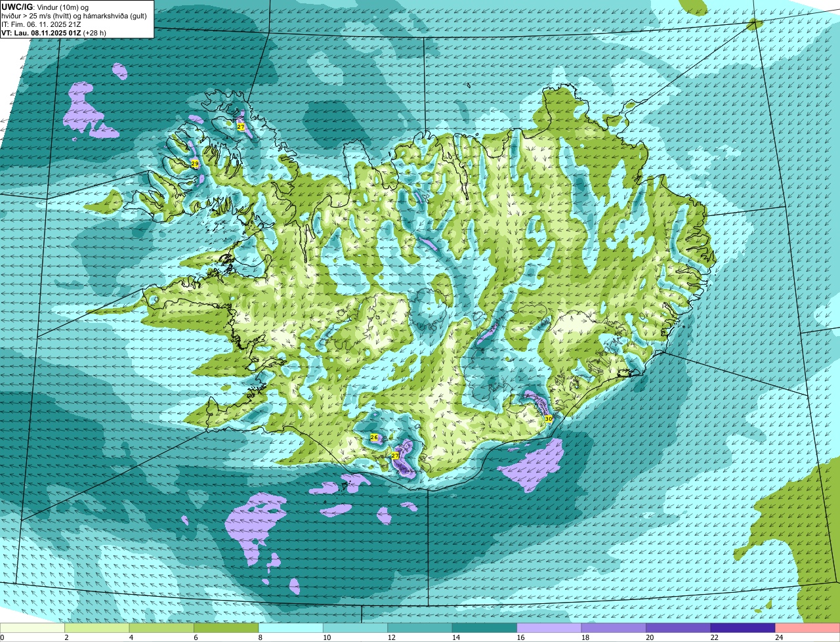840x642 pixels.
Task: Click the init time 'IT: Fim. 06. 11. 2025 21Z'
Action: click(x=41, y=24)
